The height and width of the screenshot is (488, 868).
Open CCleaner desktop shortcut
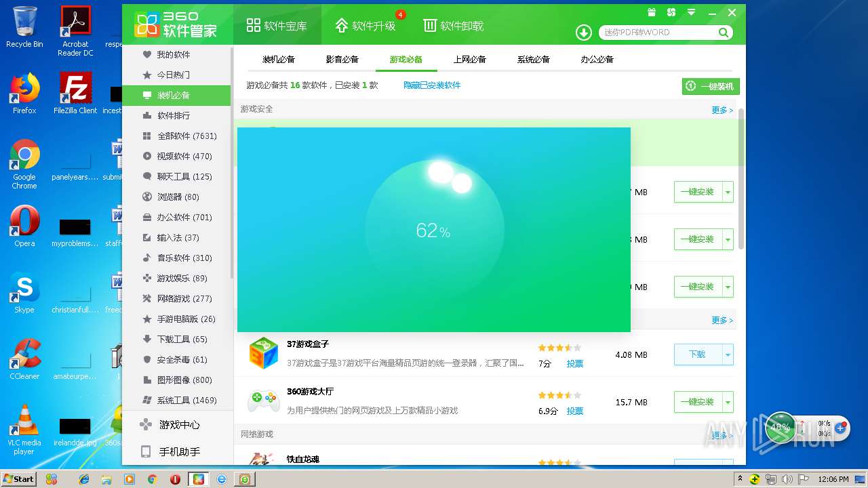click(24, 360)
